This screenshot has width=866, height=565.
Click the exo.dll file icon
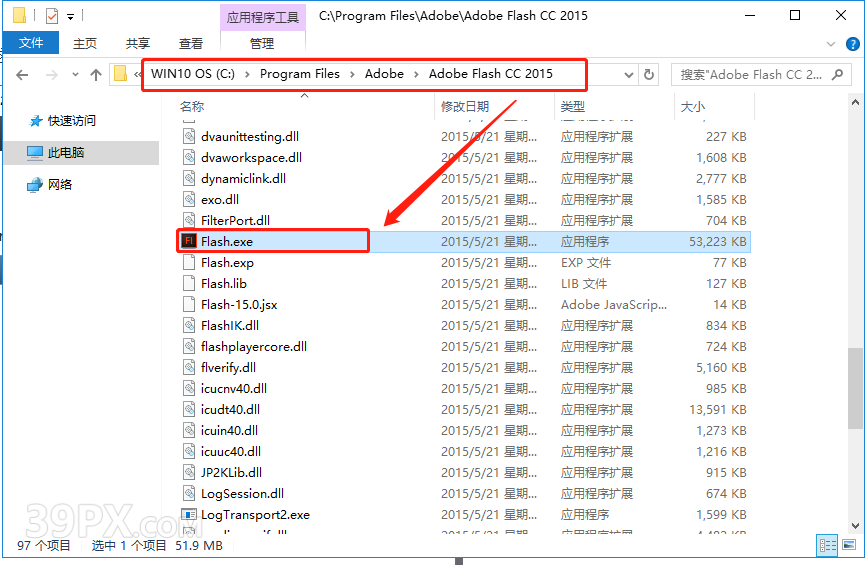pos(189,199)
